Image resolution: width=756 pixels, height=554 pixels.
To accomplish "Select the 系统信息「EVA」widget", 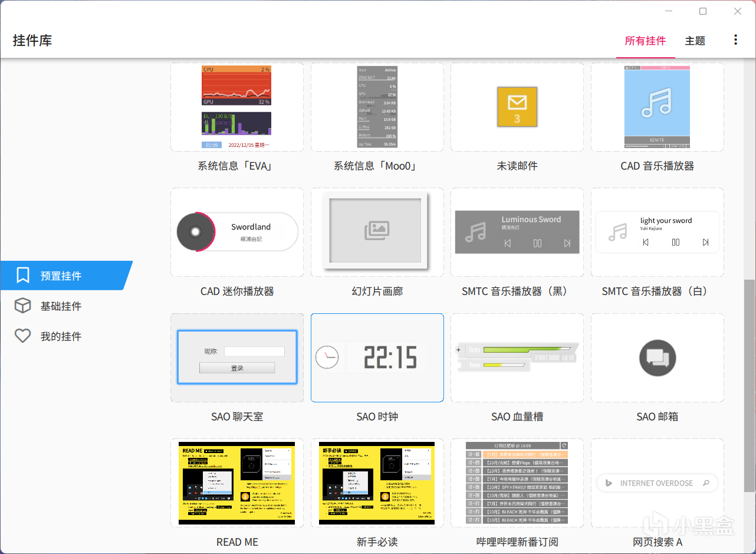I will tap(236, 107).
